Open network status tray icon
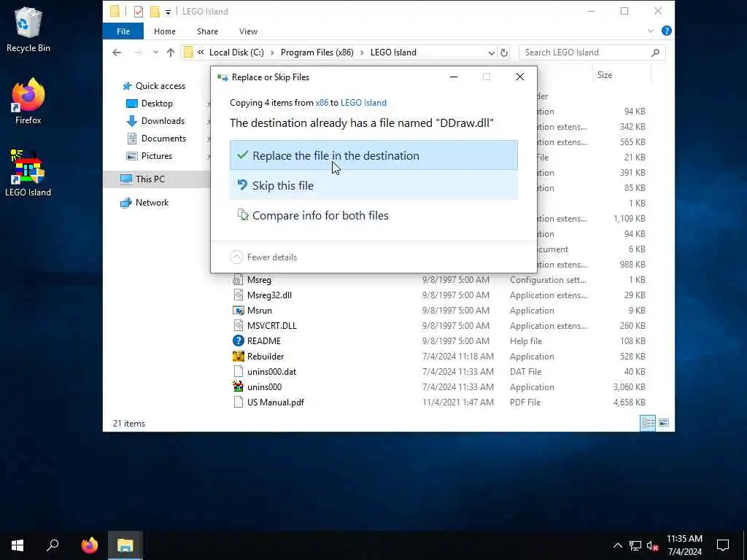The image size is (747, 560). click(x=635, y=545)
